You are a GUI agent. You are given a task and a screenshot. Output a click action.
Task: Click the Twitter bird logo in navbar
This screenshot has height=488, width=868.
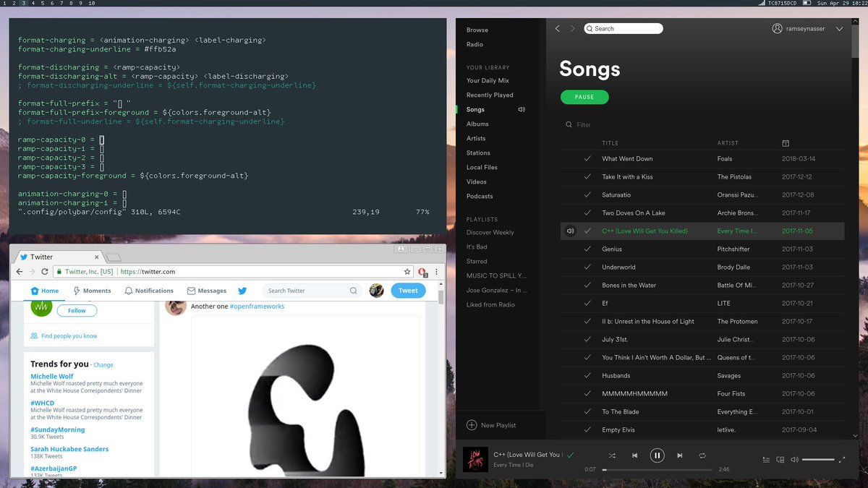coord(242,291)
